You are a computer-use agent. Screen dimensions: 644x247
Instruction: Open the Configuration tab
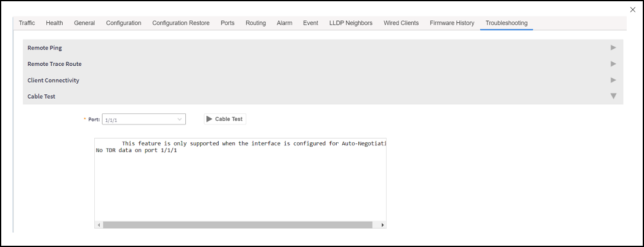click(x=124, y=23)
